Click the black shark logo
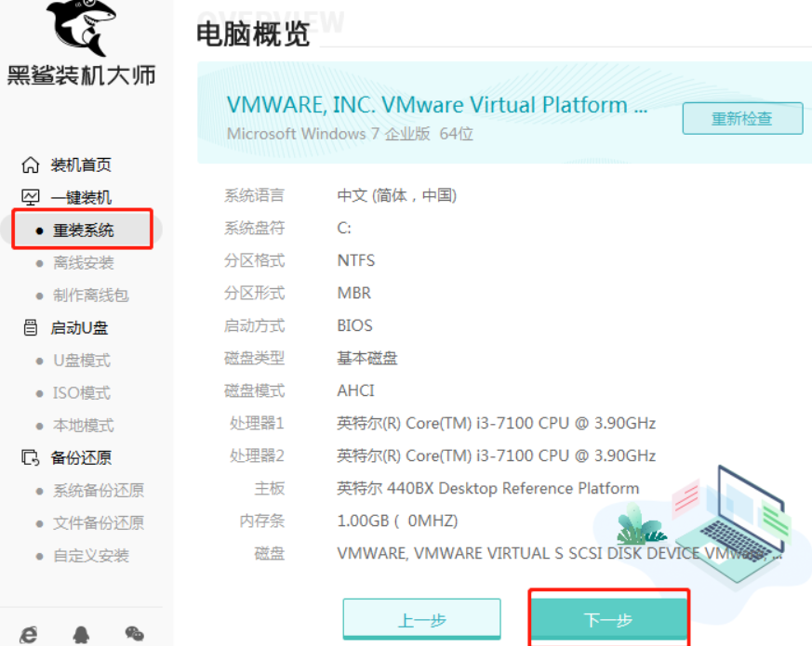Viewport: 812px width, 646px height. tap(81, 27)
